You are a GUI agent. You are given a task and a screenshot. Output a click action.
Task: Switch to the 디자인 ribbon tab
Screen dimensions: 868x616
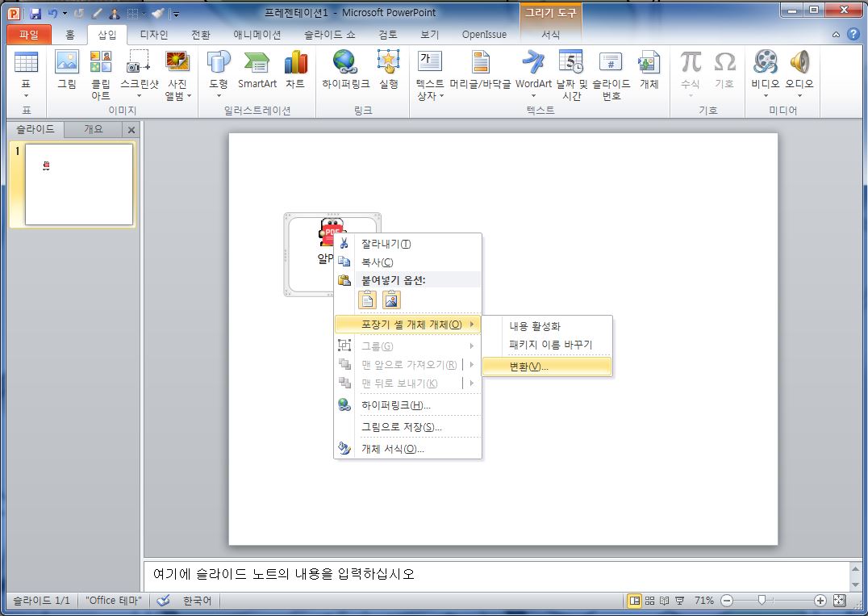click(x=154, y=35)
